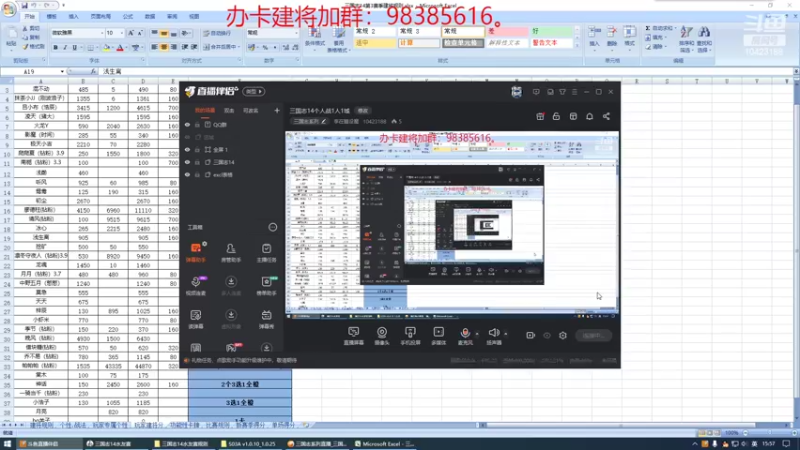Apply Excel 适中 yellow cell style
The height and width of the screenshot is (450, 800).
coord(375,43)
